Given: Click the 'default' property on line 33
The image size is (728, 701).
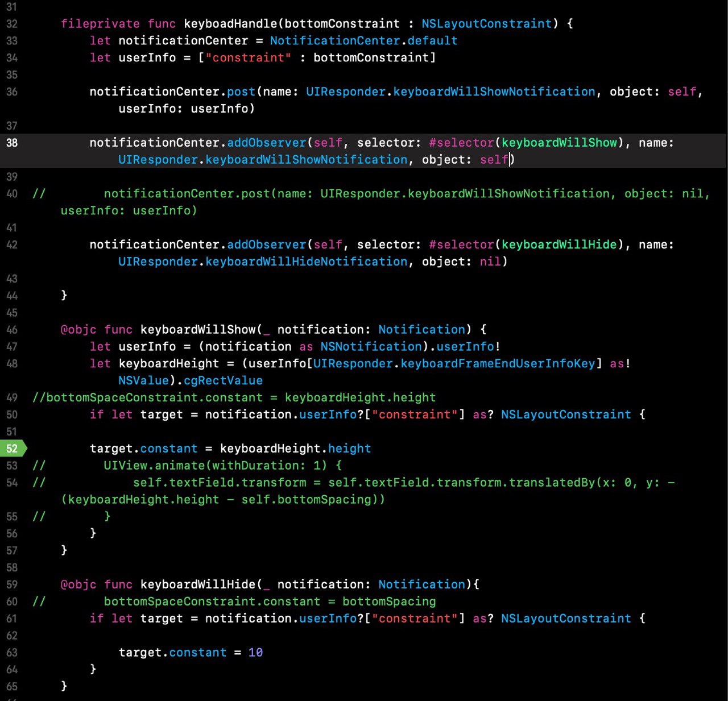Looking at the screenshot, I should (433, 41).
